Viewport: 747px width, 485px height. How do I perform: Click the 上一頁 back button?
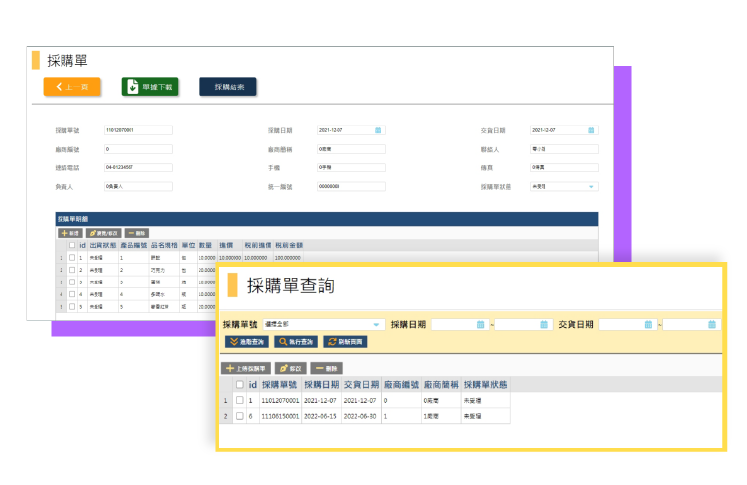tap(72, 87)
